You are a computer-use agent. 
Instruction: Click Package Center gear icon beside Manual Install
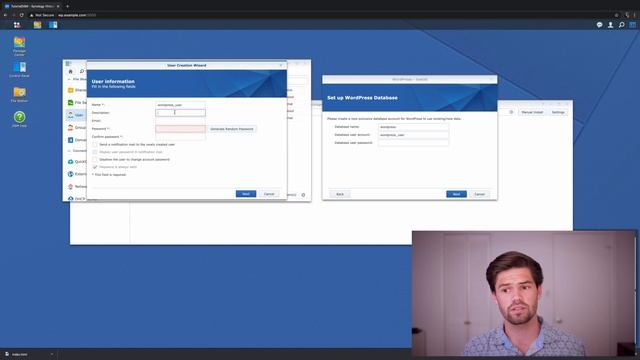pyautogui.click(x=511, y=112)
